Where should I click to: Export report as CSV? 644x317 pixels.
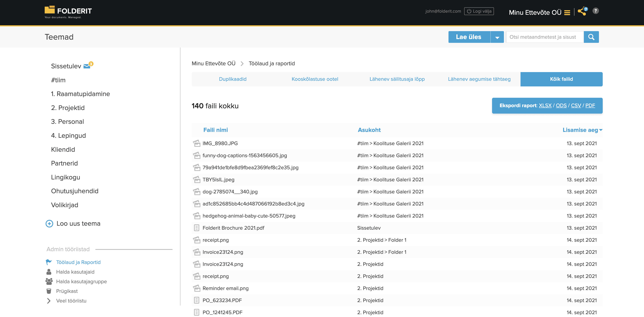pyautogui.click(x=576, y=106)
